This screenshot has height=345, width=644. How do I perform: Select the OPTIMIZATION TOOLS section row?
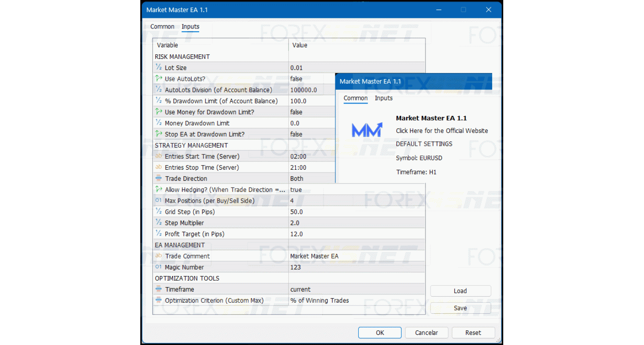289,278
